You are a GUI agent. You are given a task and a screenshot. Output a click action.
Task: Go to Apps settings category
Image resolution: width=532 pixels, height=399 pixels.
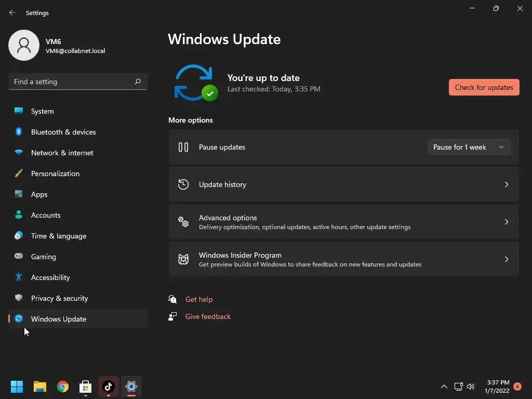[x=78, y=194]
